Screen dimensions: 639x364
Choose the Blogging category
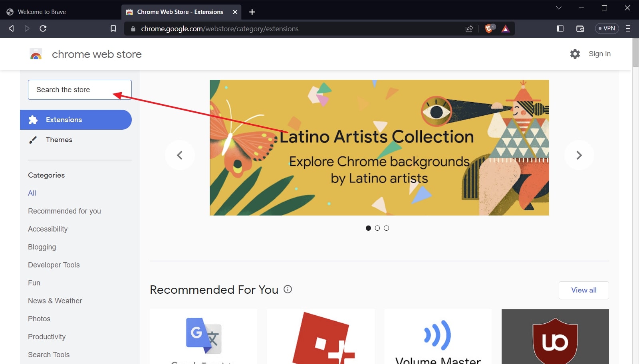point(42,247)
